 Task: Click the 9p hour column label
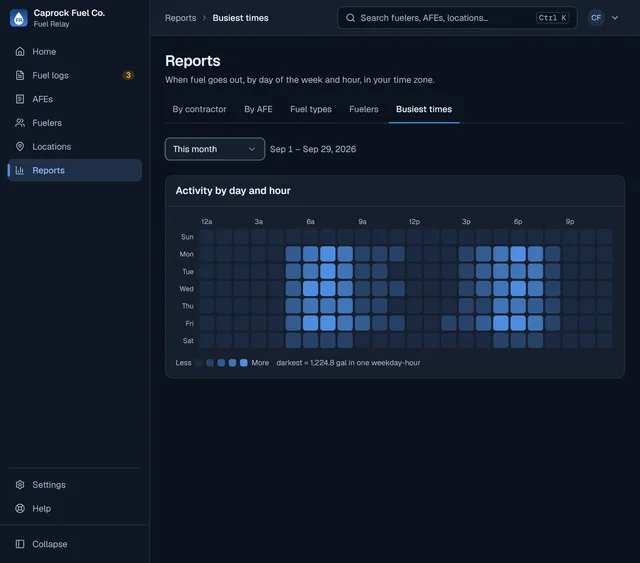[570, 222]
